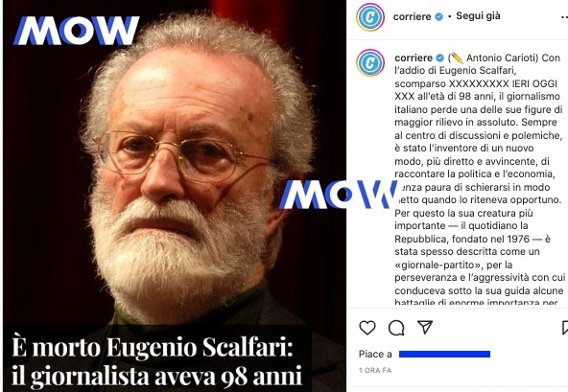Click the MOW watermark in the middle
Image resolution: width=568 pixels, height=392 pixels.
pos(338,195)
